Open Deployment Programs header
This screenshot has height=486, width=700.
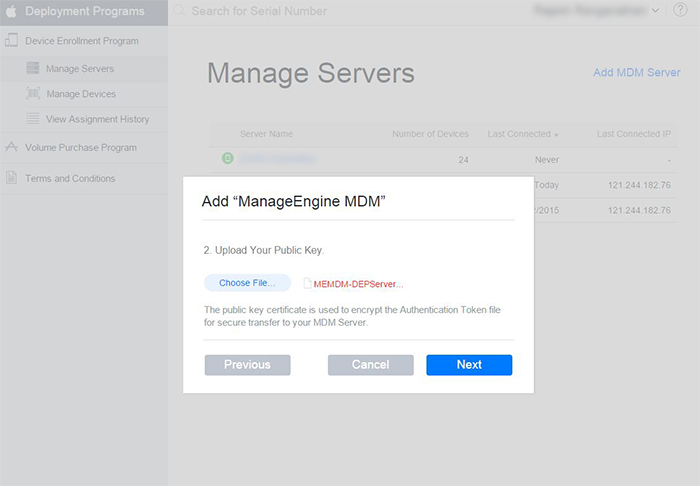tap(84, 12)
